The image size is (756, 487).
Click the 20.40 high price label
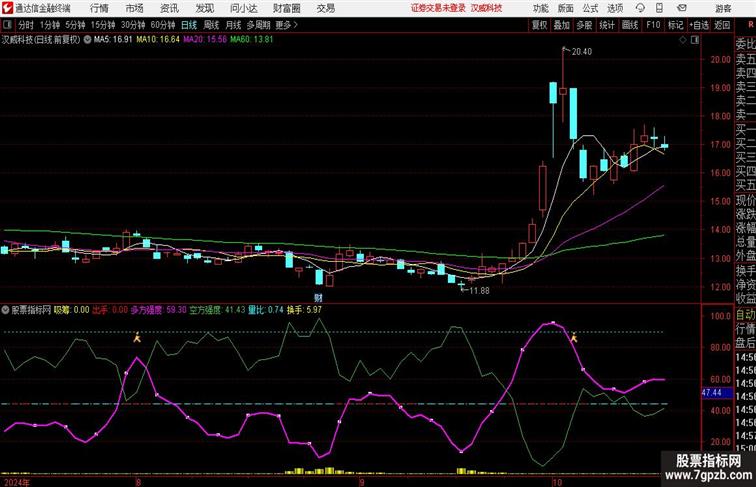tap(581, 52)
